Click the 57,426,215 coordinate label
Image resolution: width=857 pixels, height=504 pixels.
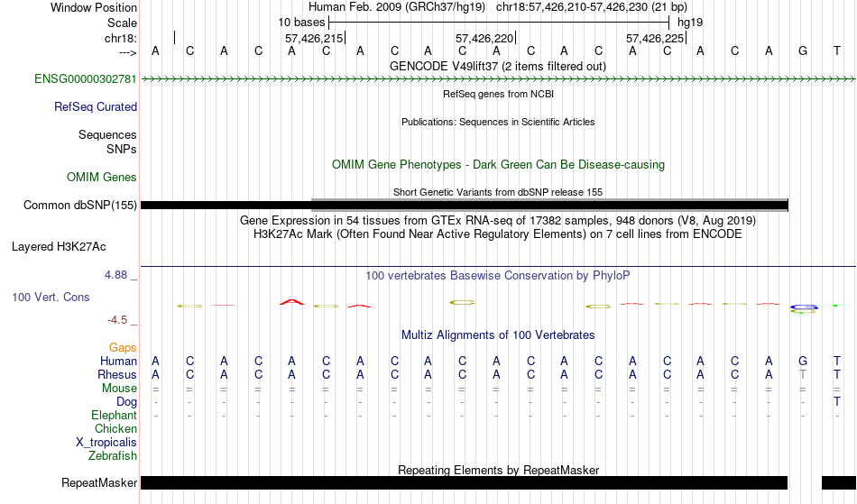[314, 38]
